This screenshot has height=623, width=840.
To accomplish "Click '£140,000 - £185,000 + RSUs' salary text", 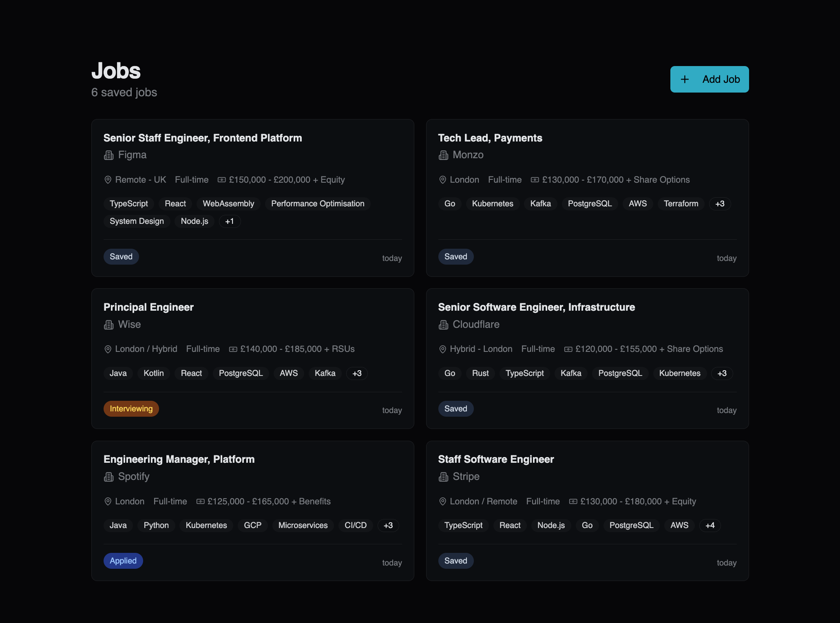I will [297, 349].
